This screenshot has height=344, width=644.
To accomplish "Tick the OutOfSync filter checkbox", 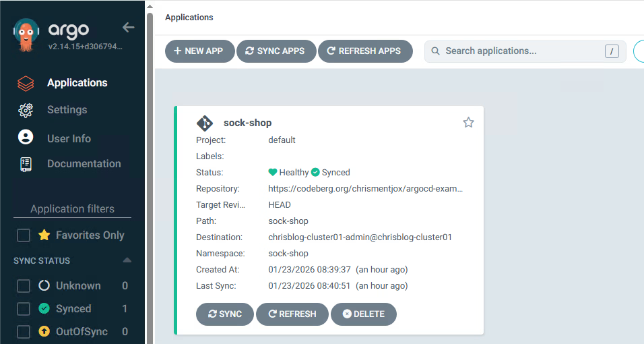I will pos(24,332).
